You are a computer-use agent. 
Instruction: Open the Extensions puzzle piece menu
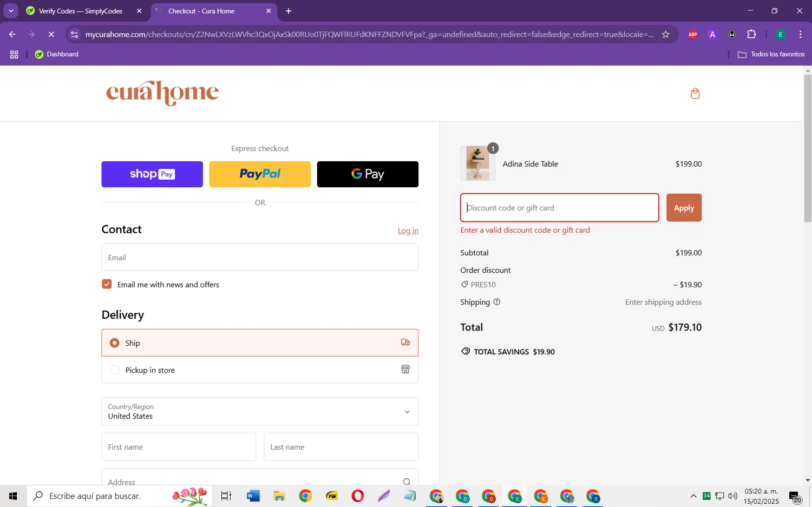[x=751, y=35]
